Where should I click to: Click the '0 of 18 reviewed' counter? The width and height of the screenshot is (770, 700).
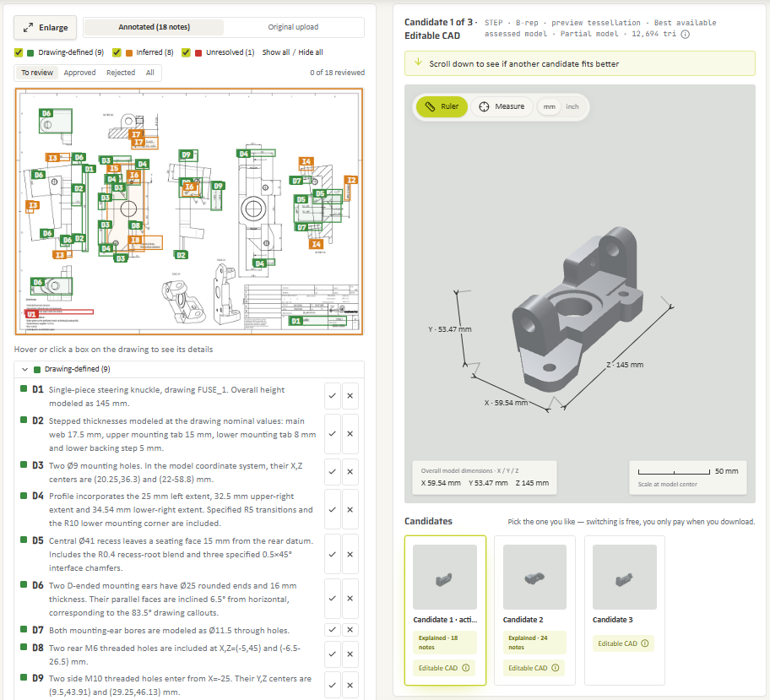[x=338, y=73]
